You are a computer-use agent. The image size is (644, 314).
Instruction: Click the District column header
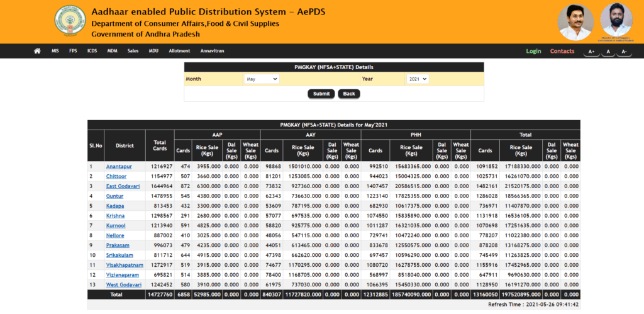[x=125, y=145]
